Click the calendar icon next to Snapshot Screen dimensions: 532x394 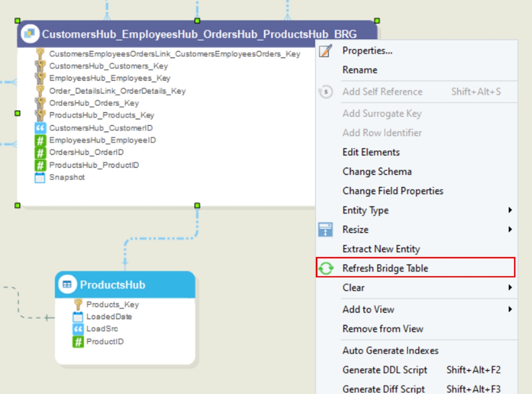[40, 178]
